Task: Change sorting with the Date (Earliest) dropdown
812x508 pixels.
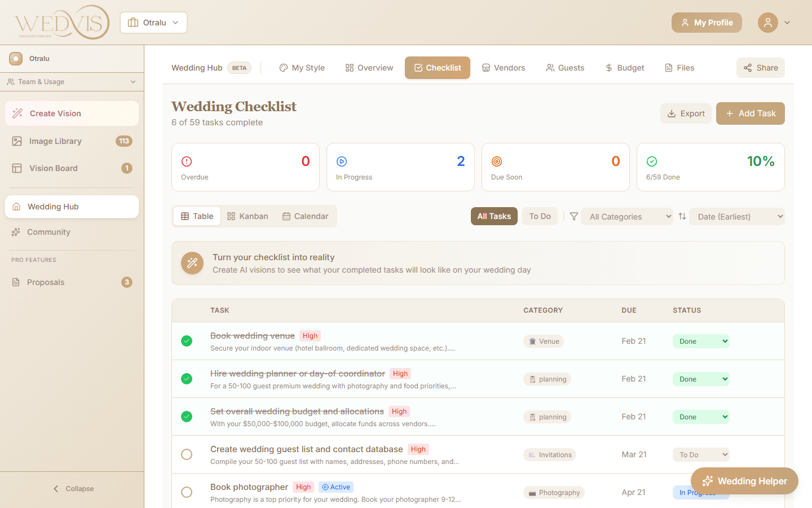Action: pos(737,216)
